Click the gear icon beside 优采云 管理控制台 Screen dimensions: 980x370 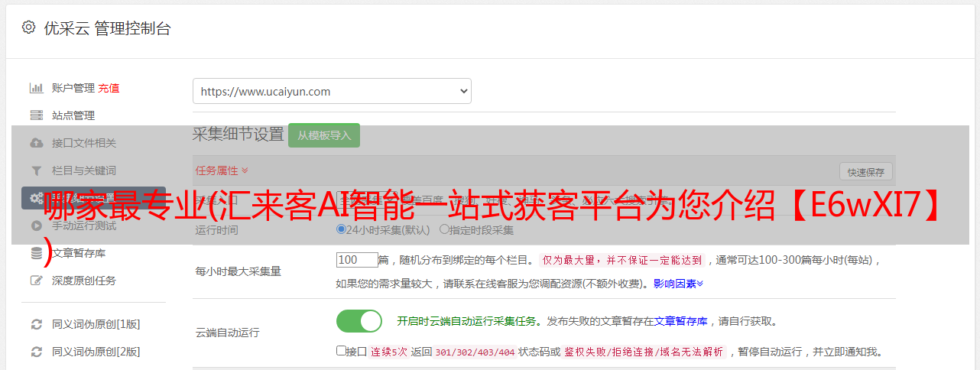[28, 28]
